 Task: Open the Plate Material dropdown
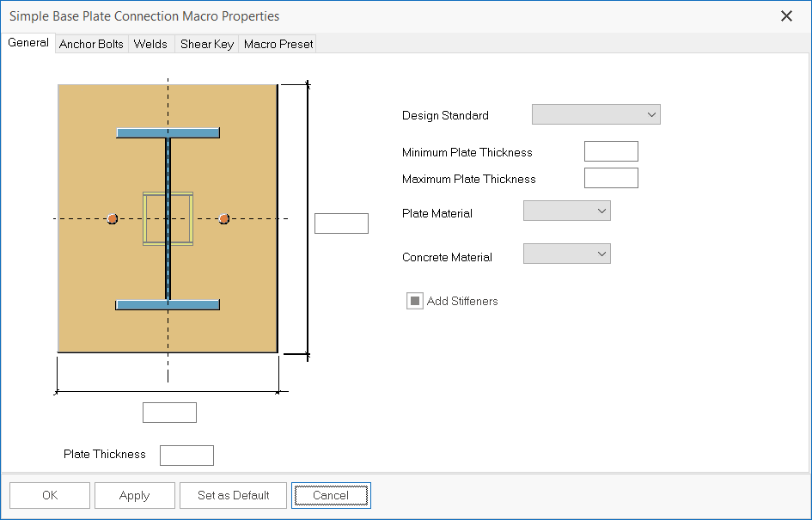tap(567, 211)
